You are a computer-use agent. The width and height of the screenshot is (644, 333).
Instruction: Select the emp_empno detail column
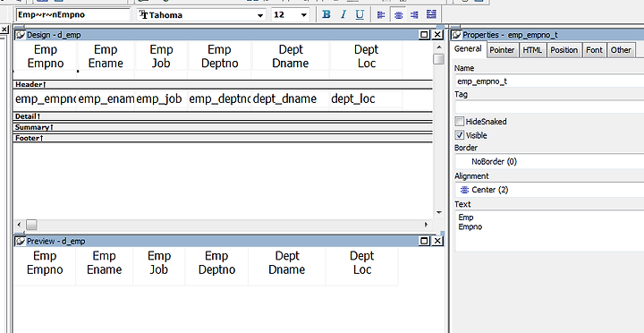46,99
